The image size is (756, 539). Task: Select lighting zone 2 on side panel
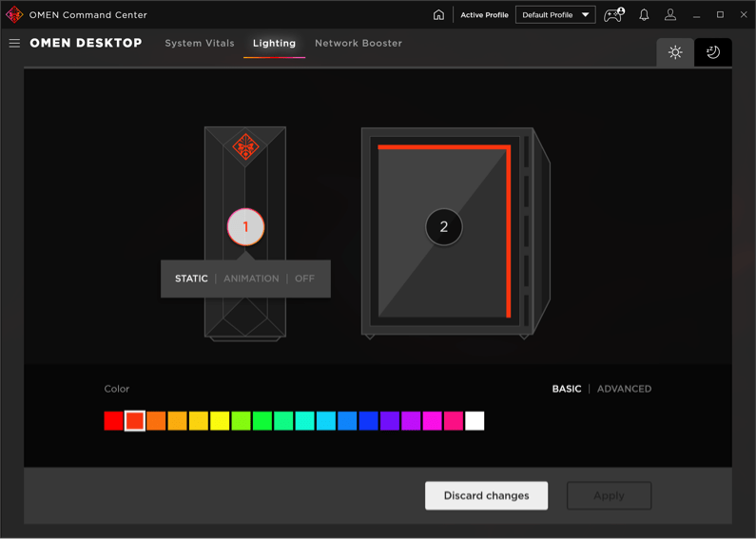(x=443, y=227)
